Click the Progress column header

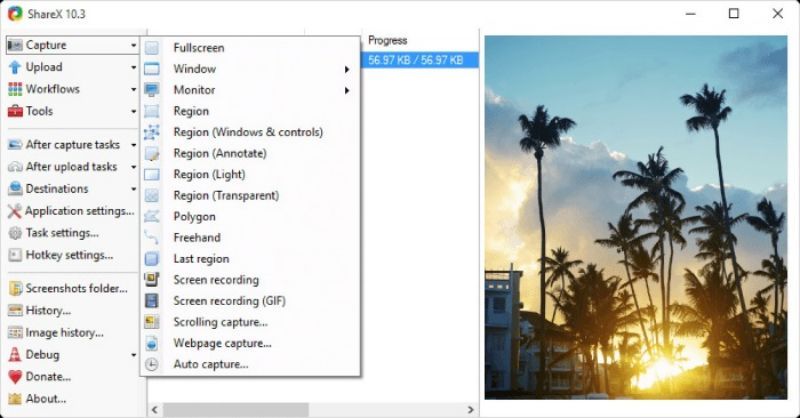(388, 41)
